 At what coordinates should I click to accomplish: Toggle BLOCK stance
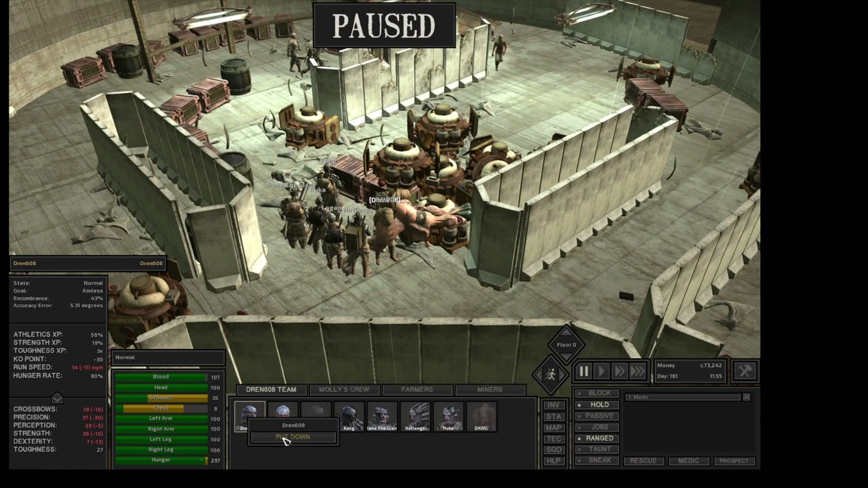coord(595,393)
